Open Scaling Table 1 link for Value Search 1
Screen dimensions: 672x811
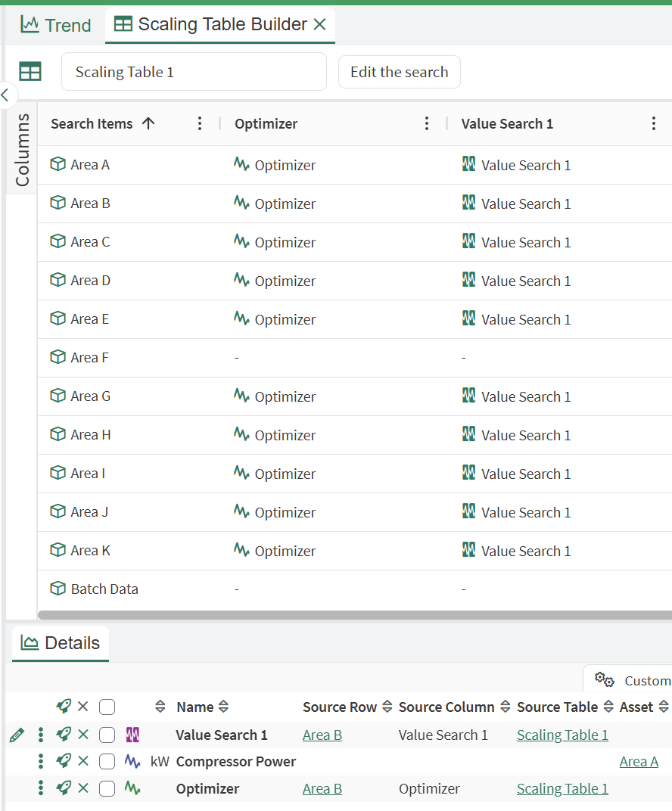(x=562, y=735)
